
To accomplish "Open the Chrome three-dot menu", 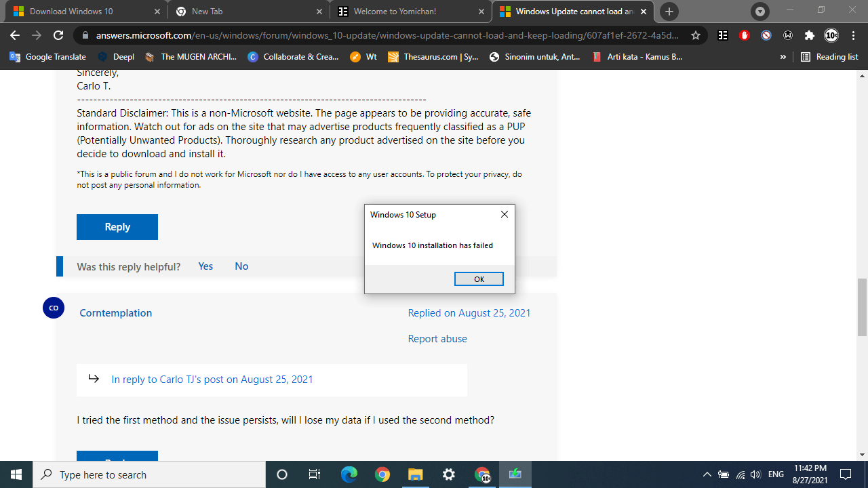I will (853, 35).
